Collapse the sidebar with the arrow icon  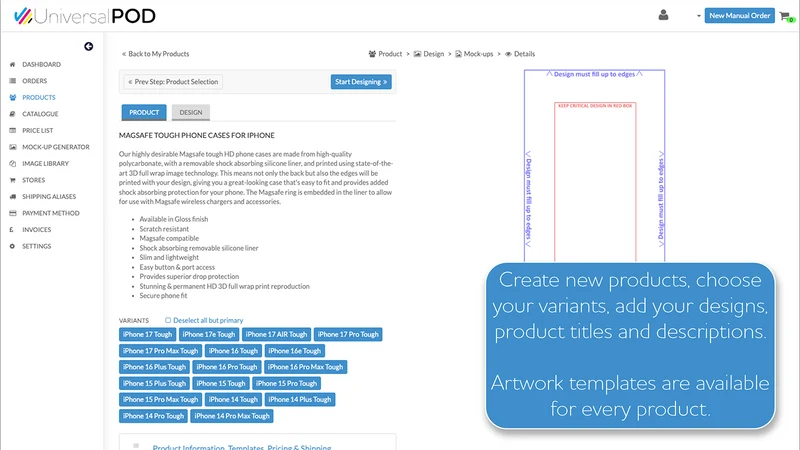click(88, 46)
